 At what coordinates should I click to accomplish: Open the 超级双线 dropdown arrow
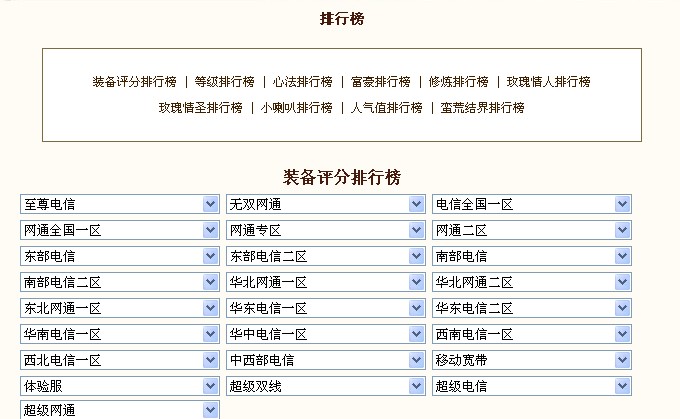416,386
